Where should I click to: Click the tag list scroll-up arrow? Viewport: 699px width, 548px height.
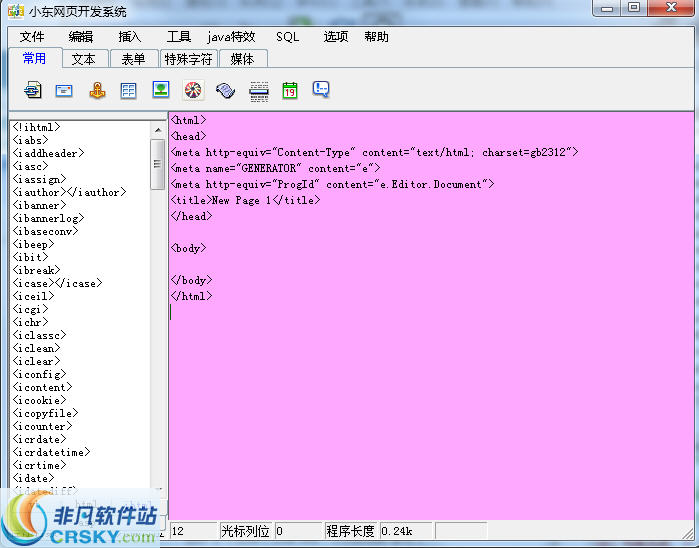coord(158,130)
